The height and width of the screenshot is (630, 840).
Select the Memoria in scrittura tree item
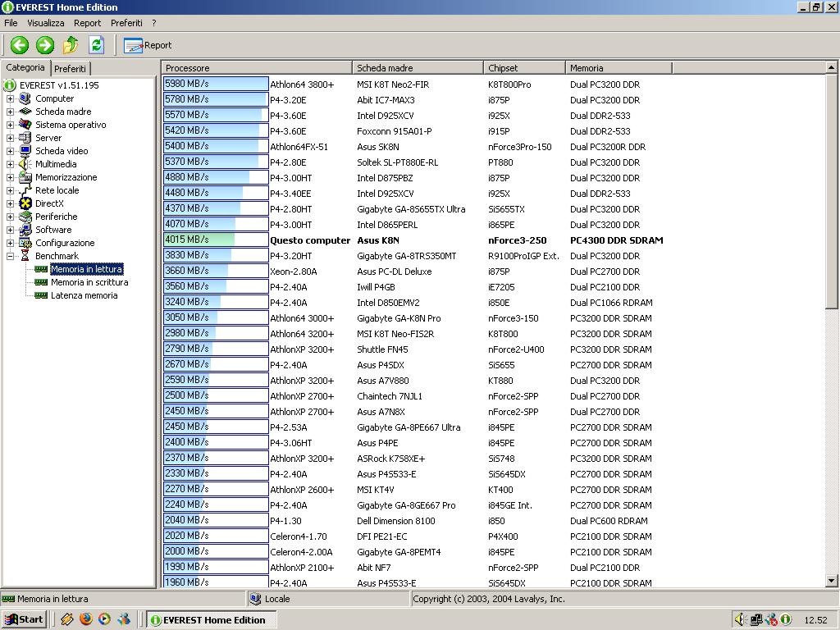[x=89, y=282]
